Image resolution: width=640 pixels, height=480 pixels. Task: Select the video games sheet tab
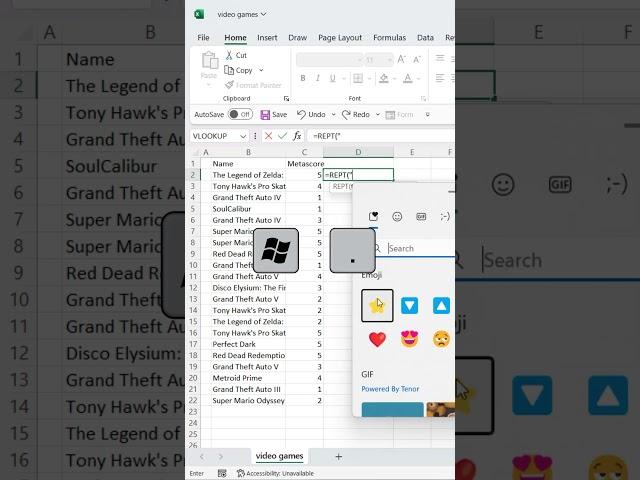coord(280,456)
